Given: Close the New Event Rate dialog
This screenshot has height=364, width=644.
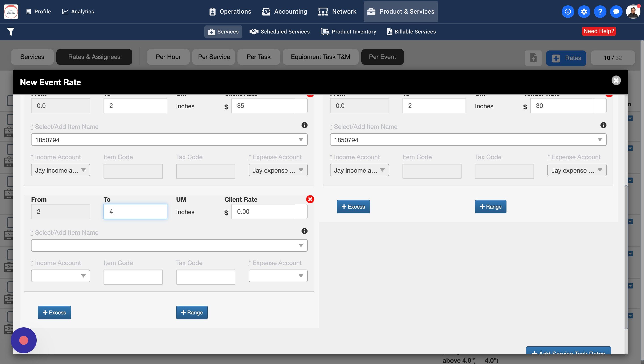Looking at the screenshot, I should coord(616,80).
